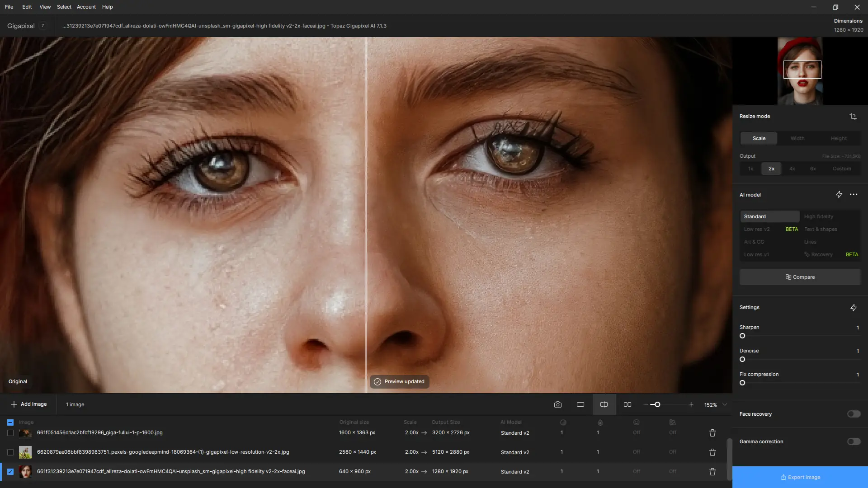Open the zoom percentage dropdown
Image resolution: width=868 pixels, height=488 pixels.
[x=725, y=405]
